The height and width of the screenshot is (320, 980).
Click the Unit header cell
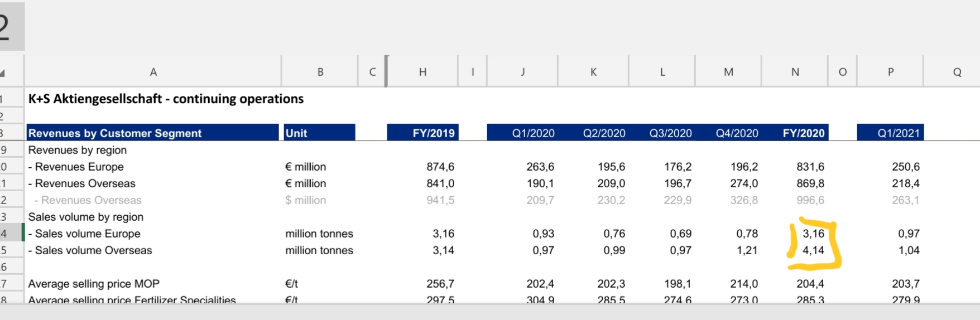pos(319,133)
